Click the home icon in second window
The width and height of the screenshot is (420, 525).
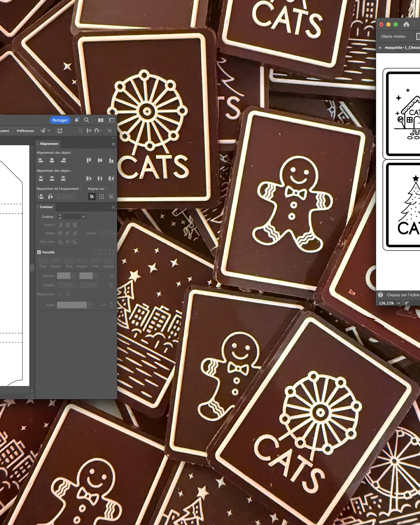click(x=406, y=24)
